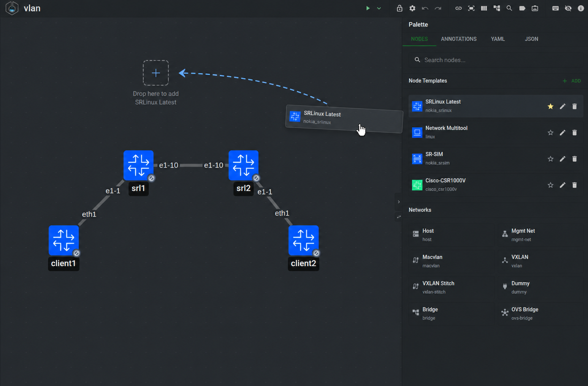This screenshot has height=386, width=588.
Task: Open the info icon in toolbar
Action: pos(581,8)
